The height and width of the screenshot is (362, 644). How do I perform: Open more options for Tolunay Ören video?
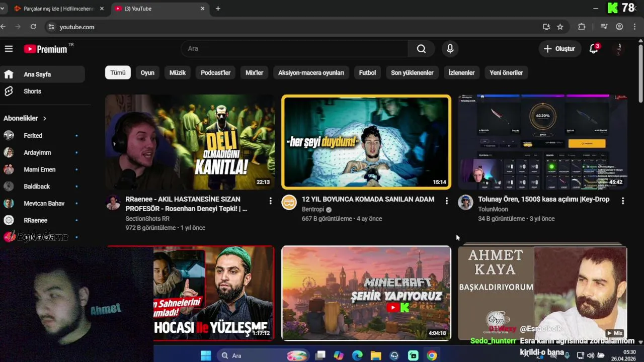point(623,201)
